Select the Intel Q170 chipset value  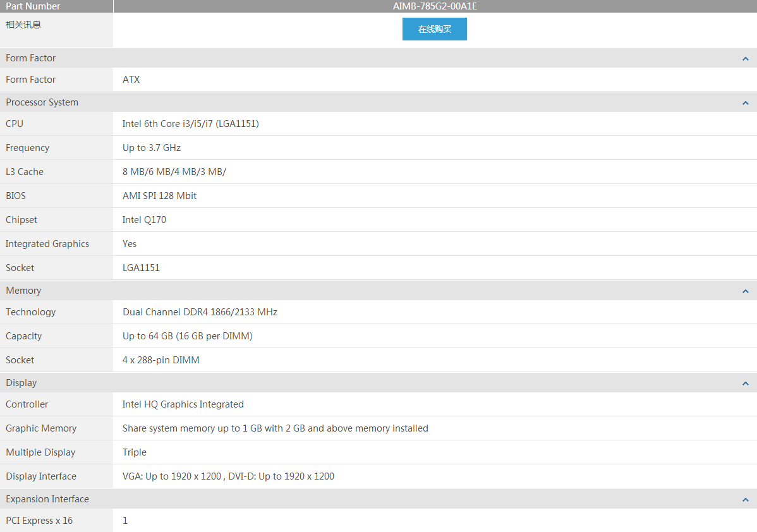point(144,220)
